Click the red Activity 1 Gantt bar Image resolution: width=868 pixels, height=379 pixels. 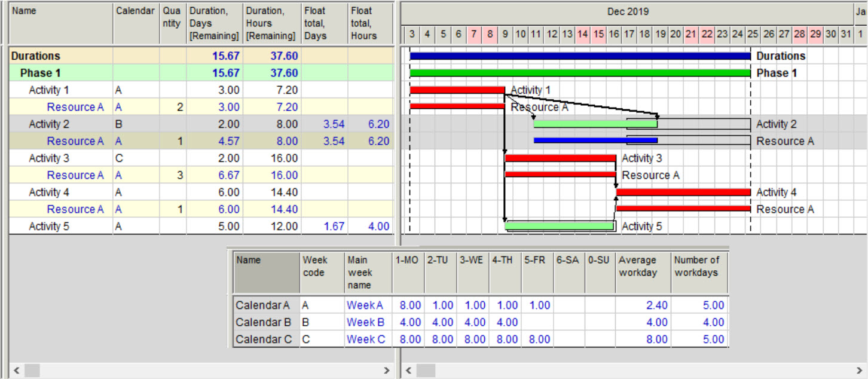tap(457, 90)
